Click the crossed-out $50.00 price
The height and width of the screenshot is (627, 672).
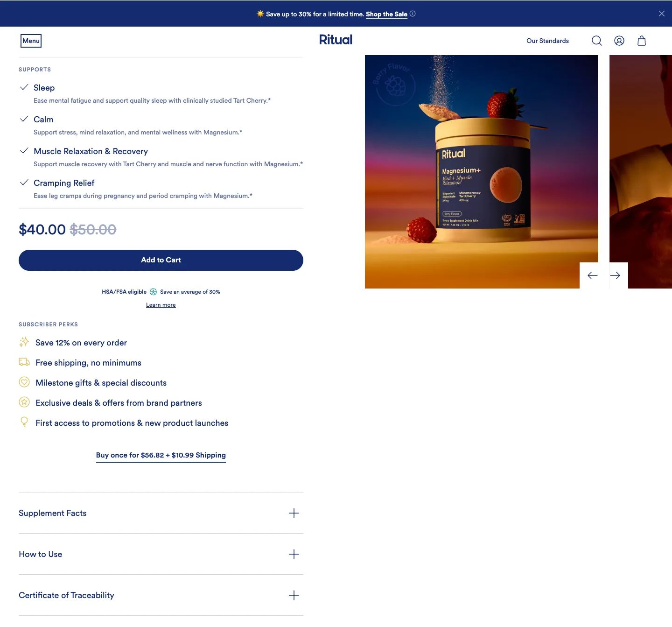click(93, 229)
